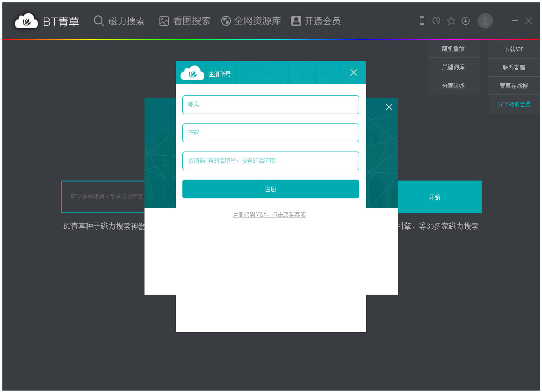Click the 注册 submit button
Viewport: 542px width, 392px height.
pyautogui.click(x=271, y=189)
